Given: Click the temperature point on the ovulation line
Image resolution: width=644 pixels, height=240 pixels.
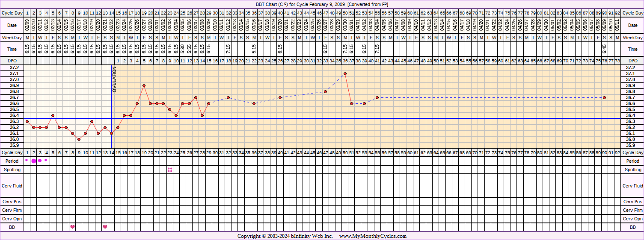Looking at the screenshot, I should click(111, 133).
